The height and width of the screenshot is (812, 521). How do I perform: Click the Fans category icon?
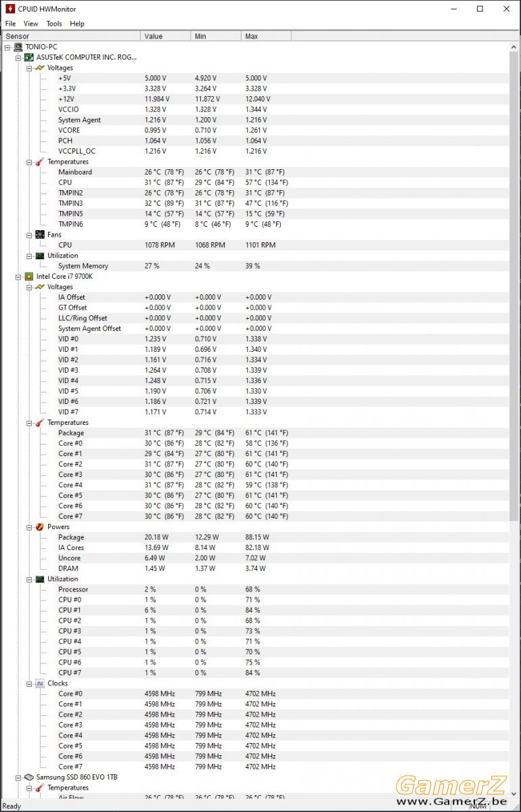(x=40, y=235)
